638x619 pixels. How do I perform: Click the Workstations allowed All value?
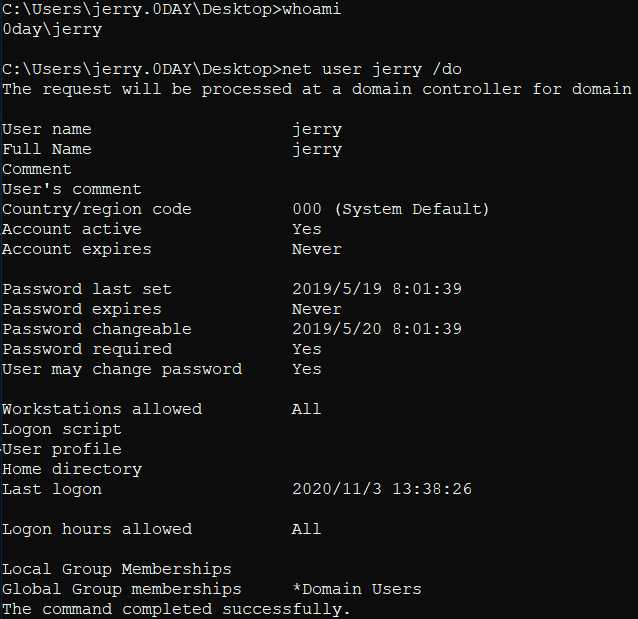306,409
